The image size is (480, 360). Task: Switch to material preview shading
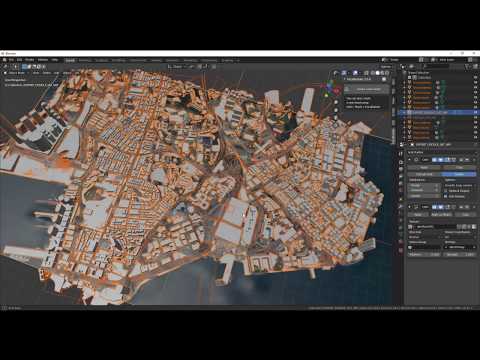[x=382, y=73]
